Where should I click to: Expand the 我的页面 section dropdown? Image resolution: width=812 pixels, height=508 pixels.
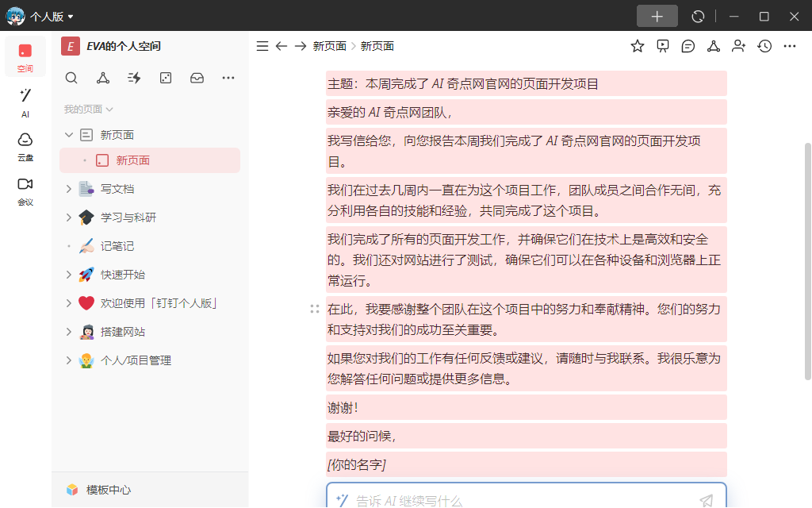(x=88, y=110)
